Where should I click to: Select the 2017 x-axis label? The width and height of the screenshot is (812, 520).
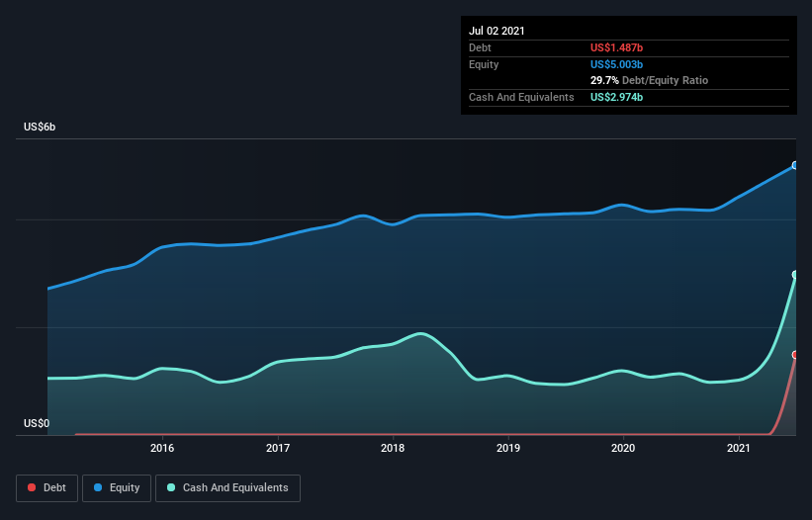(278, 448)
